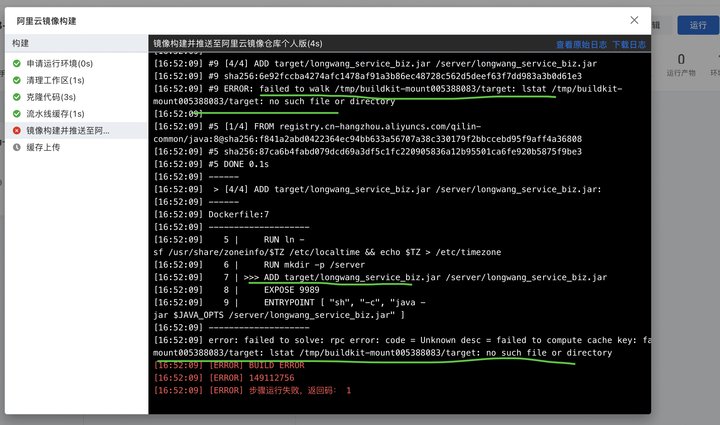
Task: Click the red 149112756 error log line
Action: 224,378
